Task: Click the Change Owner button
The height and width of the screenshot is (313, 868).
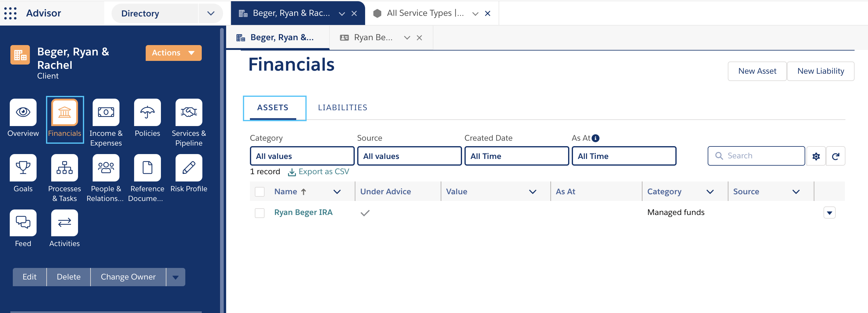Action: [x=128, y=277]
